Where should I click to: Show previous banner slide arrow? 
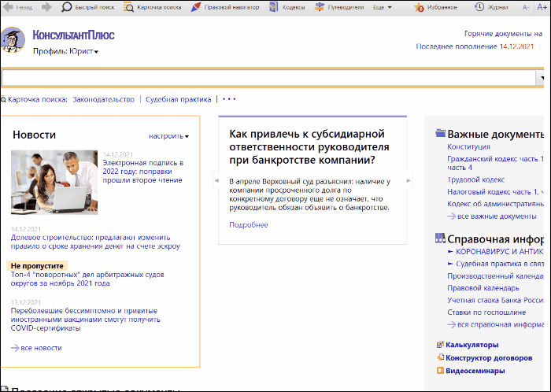coord(216,180)
